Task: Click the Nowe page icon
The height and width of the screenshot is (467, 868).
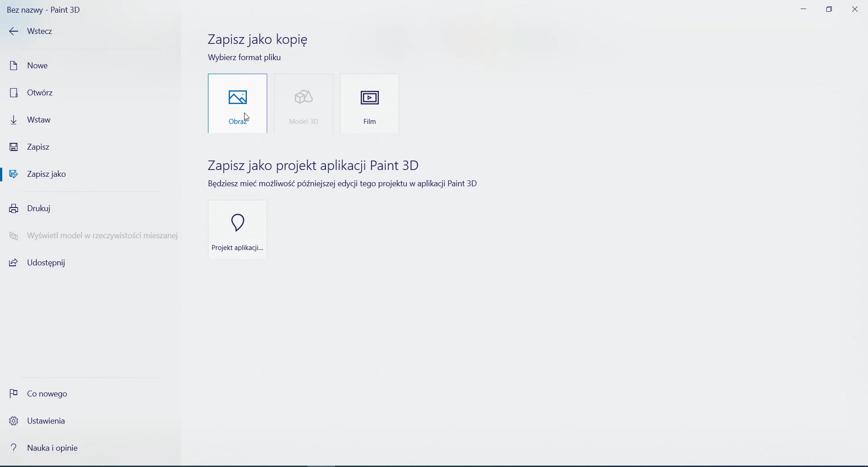Action: click(14, 66)
